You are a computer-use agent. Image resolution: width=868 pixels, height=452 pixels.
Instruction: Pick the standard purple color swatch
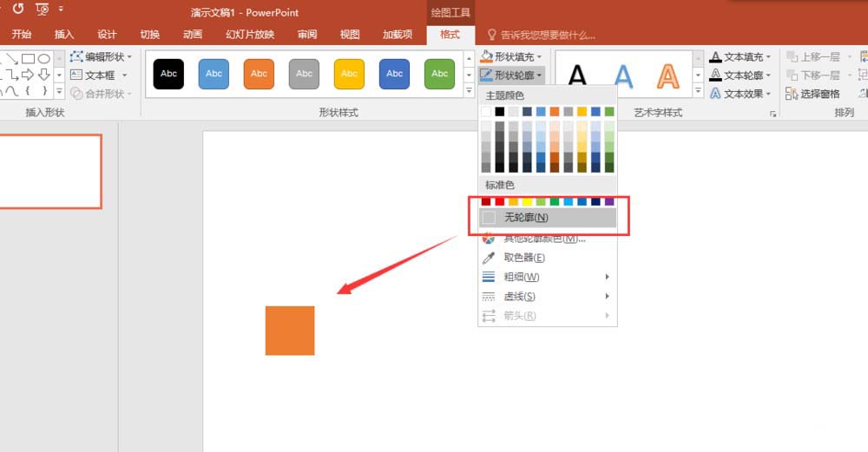click(x=609, y=202)
